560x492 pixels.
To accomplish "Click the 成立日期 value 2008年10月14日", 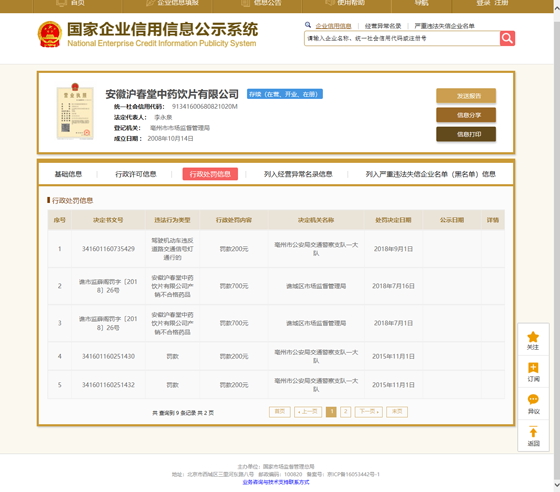I will [x=170, y=139].
